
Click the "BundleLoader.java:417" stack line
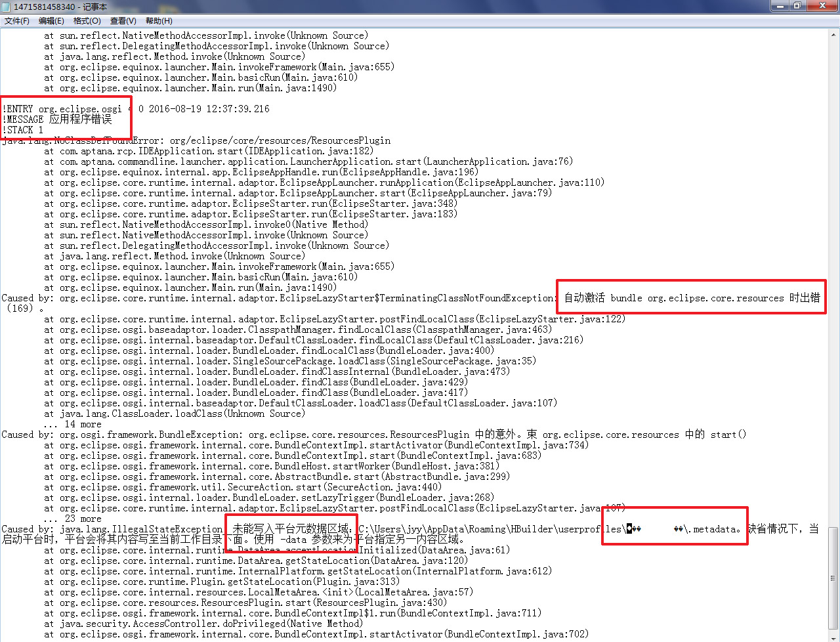tap(256, 393)
